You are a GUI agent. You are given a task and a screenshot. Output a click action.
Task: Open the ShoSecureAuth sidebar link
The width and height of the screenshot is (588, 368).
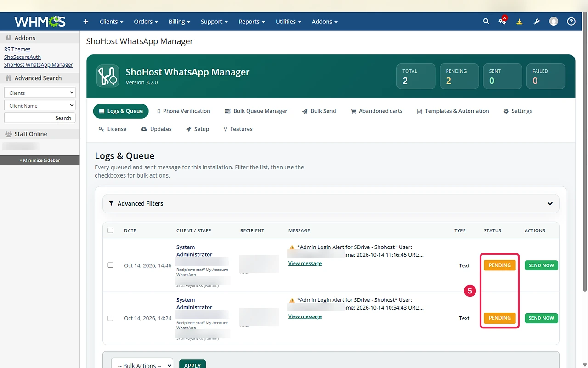point(23,57)
